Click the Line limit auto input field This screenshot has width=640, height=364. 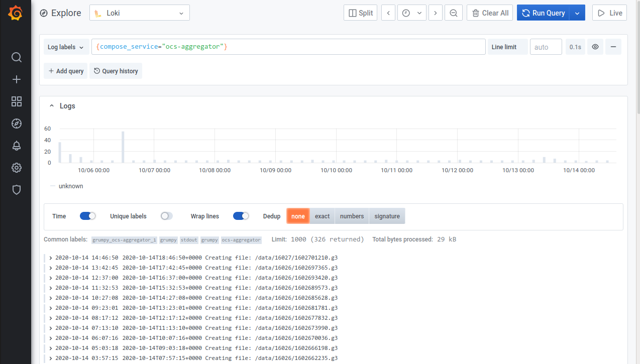coord(546,47)
